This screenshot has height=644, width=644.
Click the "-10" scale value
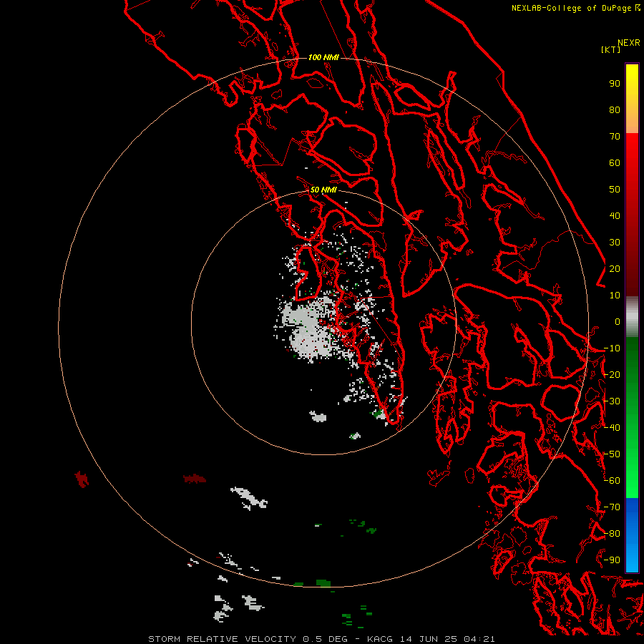coord(612,348)
